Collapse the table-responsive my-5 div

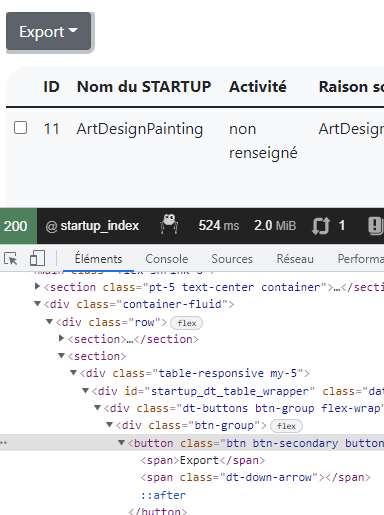click(x=73, y=373)
